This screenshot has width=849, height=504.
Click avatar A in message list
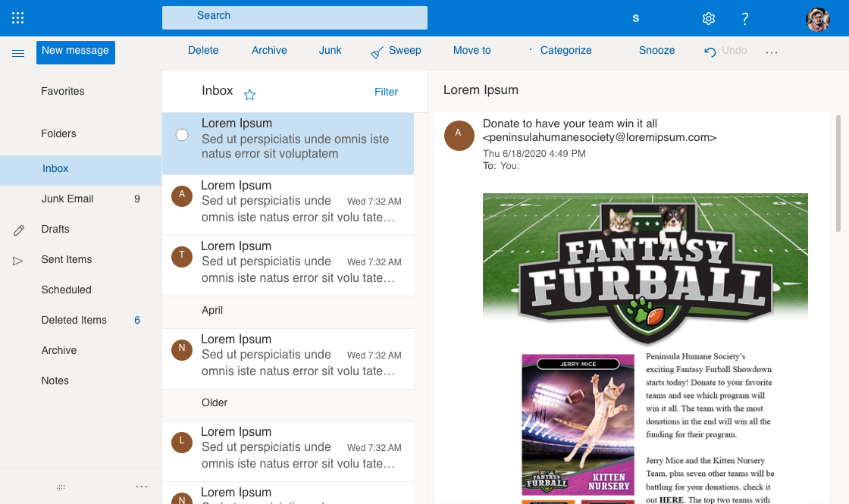[x=182, y=196]
